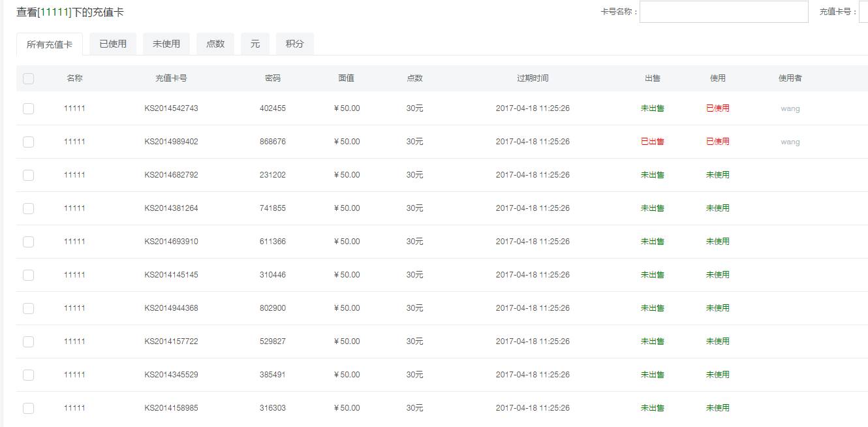868x427 pixels.
Task: Check the row for card KS2014542743
Action: [x=28, y=108]
